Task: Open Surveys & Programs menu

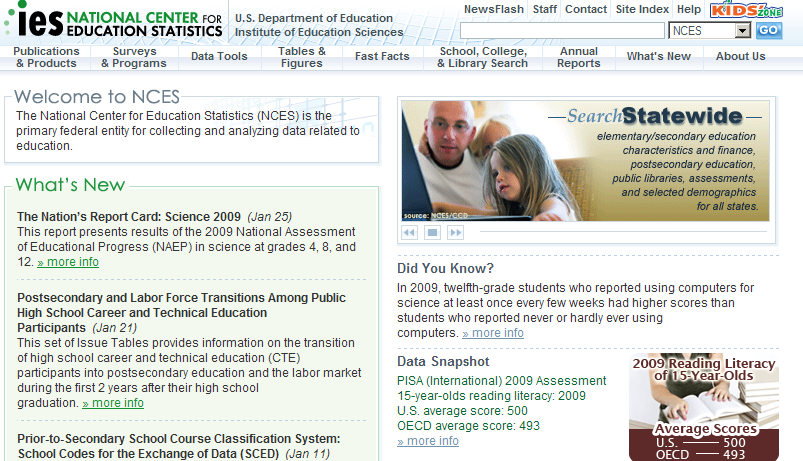Action: coord(134,57)
